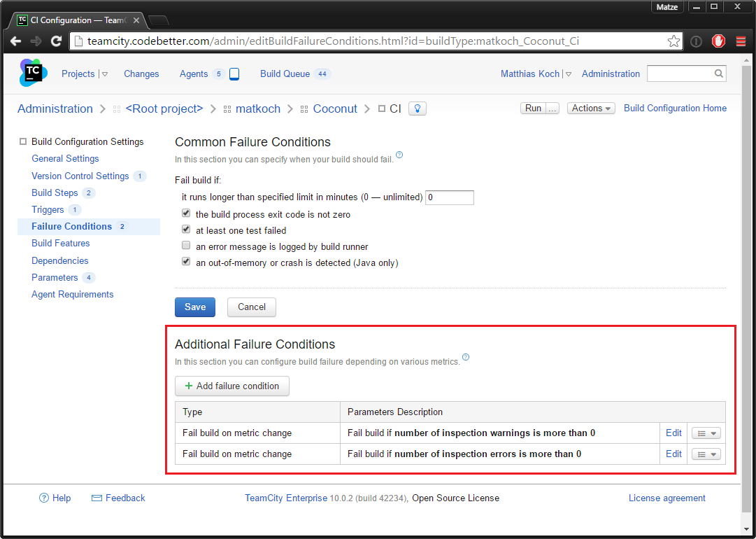Click the TeamCity logo icon
The height and width of the screenshot is (539, 756).
coord(34,73)
